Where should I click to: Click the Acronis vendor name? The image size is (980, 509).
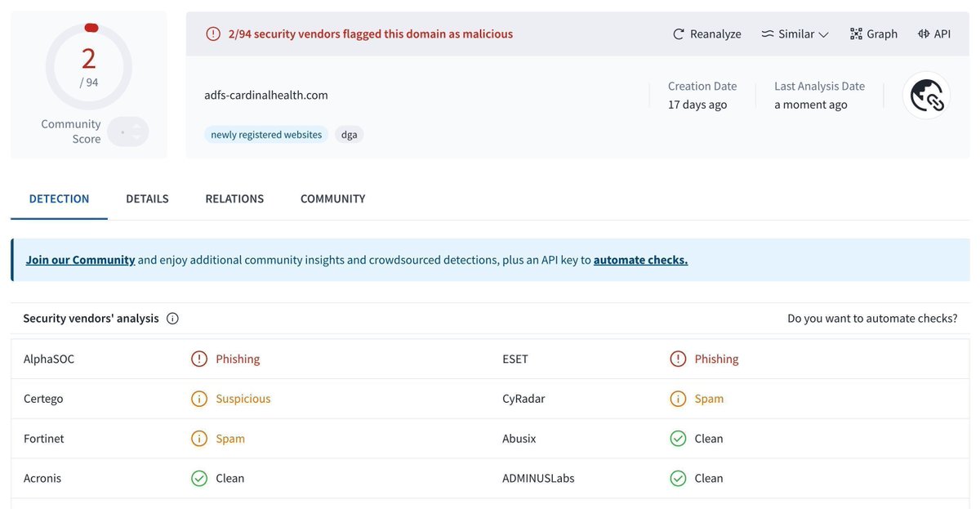(42, 478)
